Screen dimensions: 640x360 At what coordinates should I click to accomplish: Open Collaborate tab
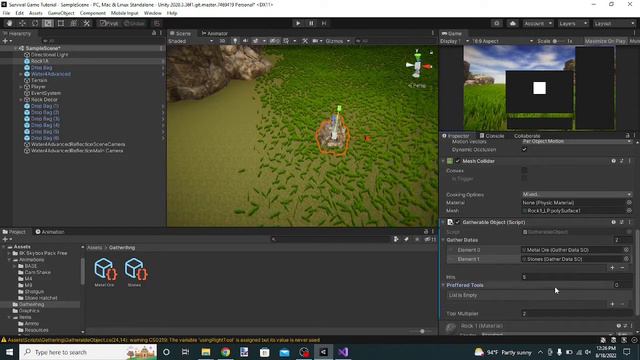527,136
